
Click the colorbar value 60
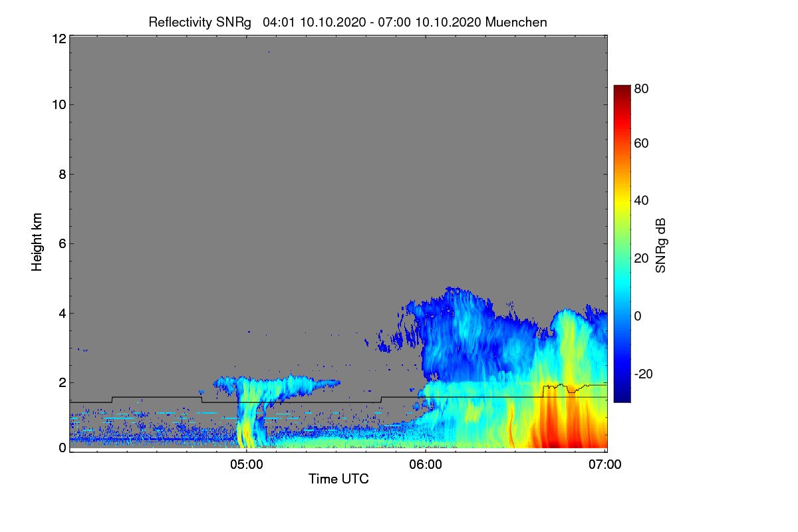tap(642, 143)
